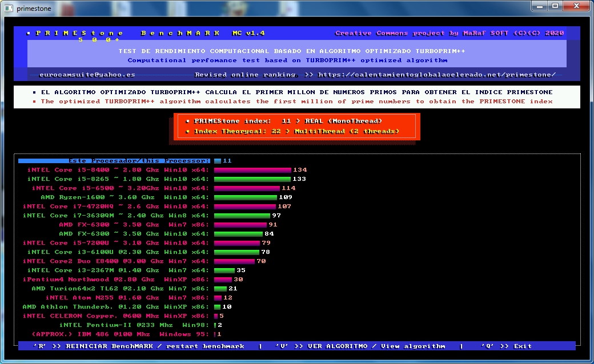Minimize the primestone window
The width and height of the screenshot is (594, 364).
point(540,6)
